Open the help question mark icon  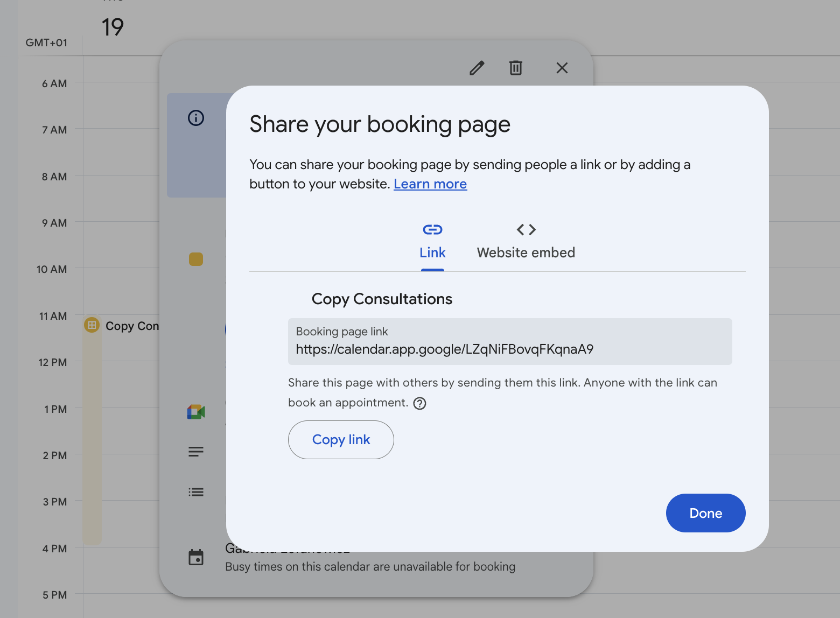[x=419, y=403]
